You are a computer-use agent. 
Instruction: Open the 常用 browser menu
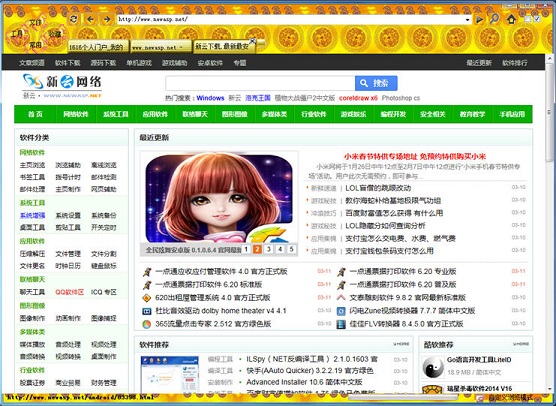(x=35, y=45)
